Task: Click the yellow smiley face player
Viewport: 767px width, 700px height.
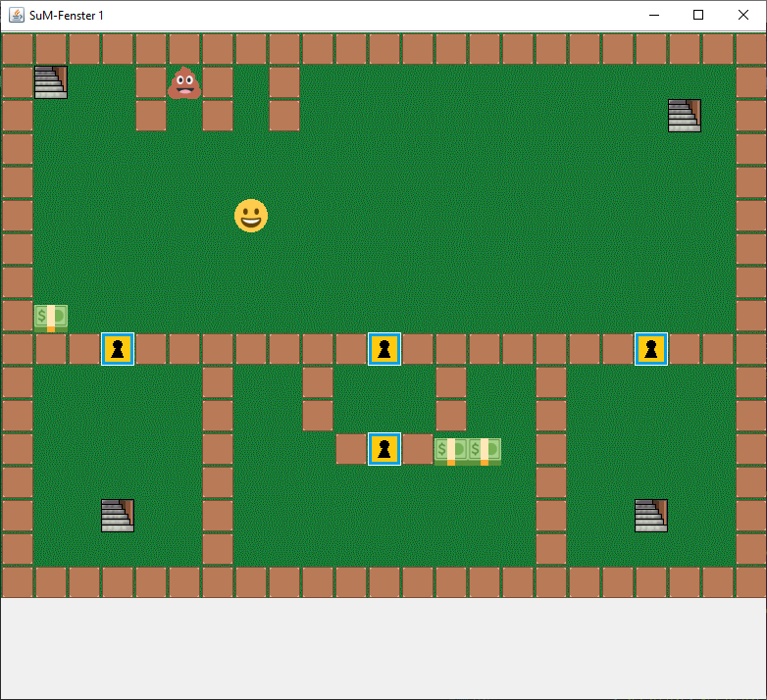Action: click(251, 216)
